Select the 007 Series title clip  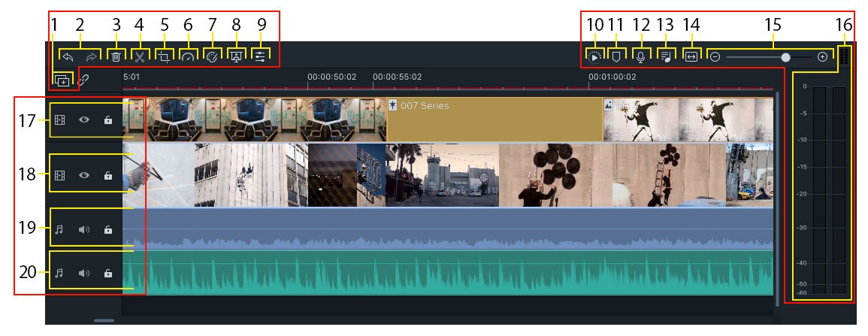[x=494, y=120]
